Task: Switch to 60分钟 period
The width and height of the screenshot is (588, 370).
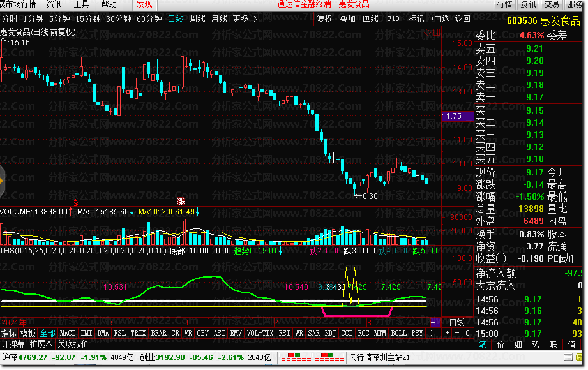Action: pos(149,18)
